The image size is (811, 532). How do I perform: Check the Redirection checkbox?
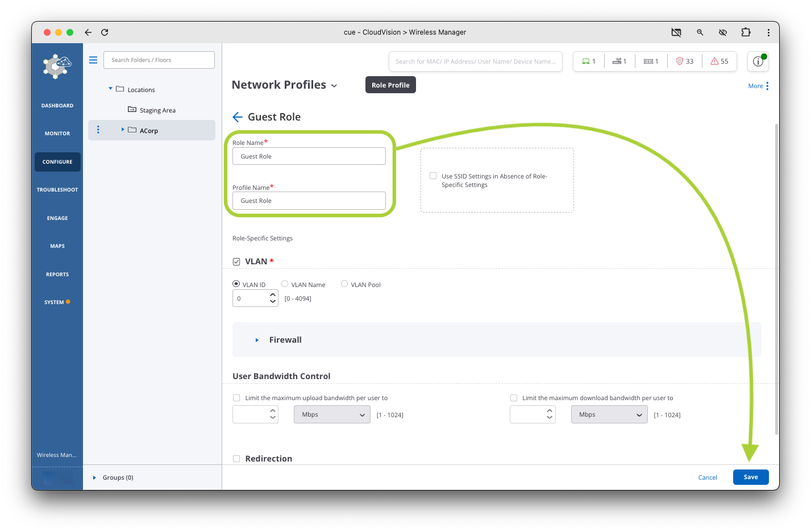[236, 459]
